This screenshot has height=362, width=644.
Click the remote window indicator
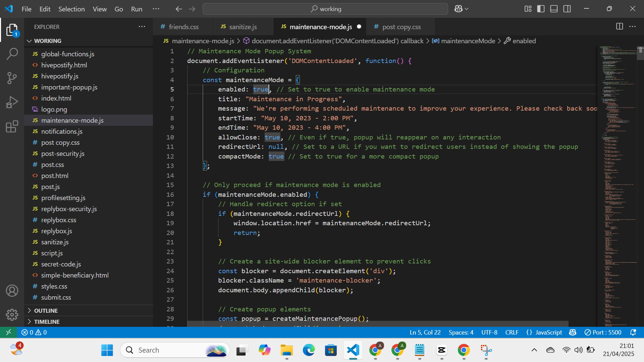click(x=9, y=332)
